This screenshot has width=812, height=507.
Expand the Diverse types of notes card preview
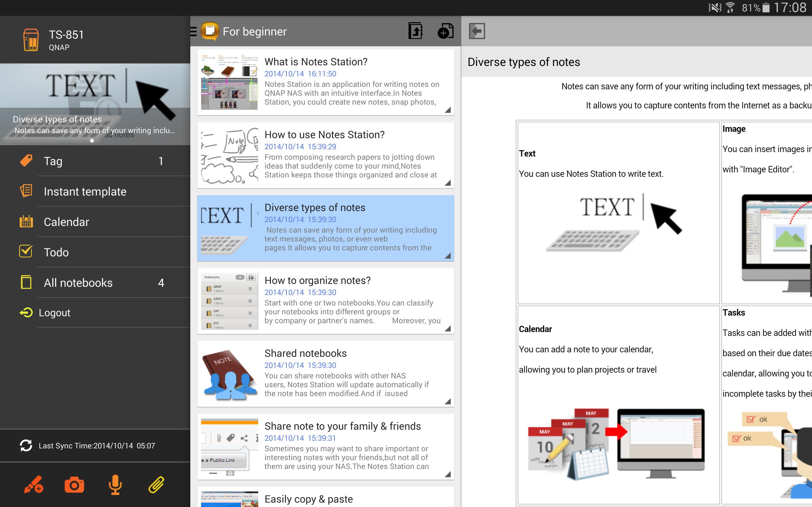(448, 255)
